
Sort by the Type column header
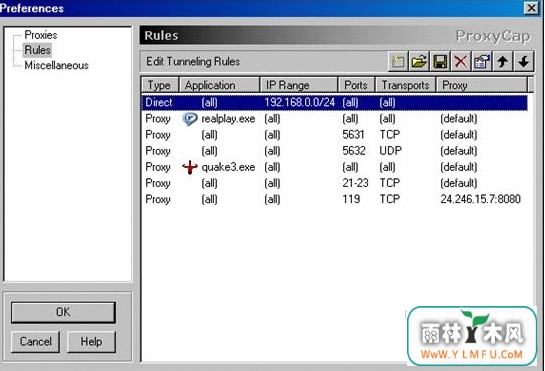[160, 85]
